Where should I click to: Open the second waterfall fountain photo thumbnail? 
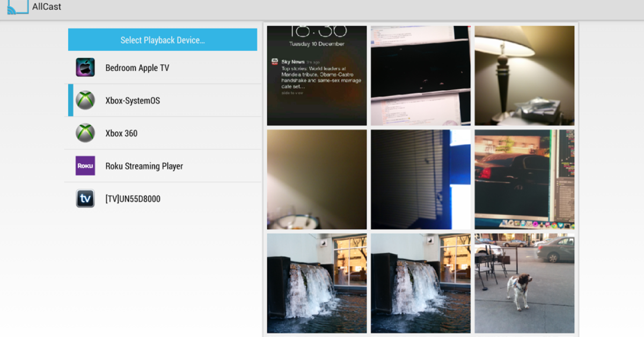(421, 283)
